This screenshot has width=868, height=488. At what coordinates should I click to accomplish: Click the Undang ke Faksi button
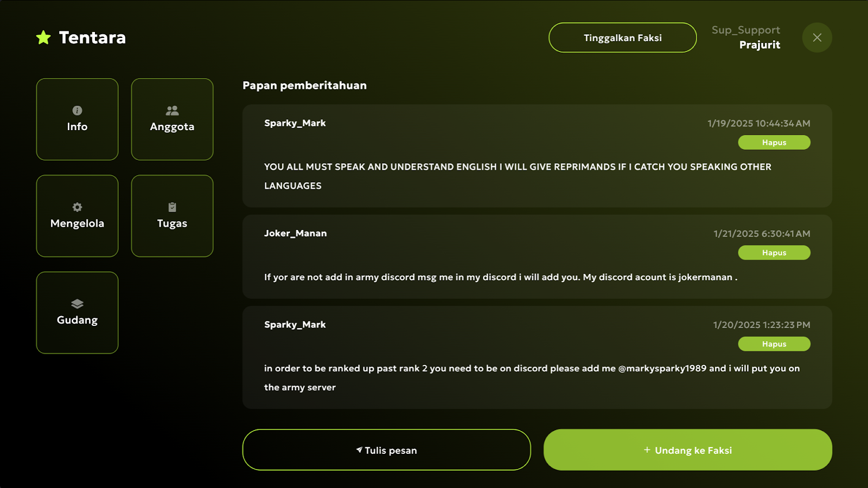tap(688, 450)
